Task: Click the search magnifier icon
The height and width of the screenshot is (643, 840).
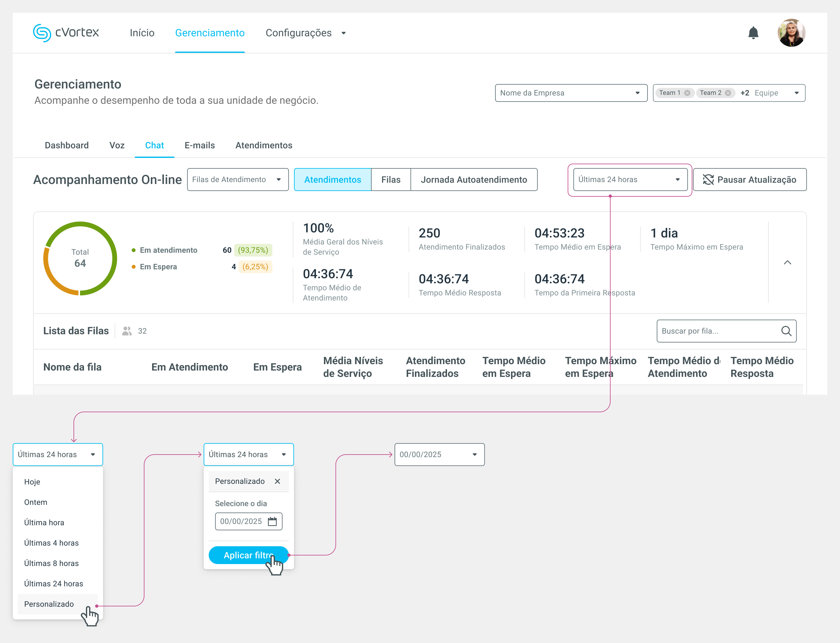Action: tap(786, 331)
